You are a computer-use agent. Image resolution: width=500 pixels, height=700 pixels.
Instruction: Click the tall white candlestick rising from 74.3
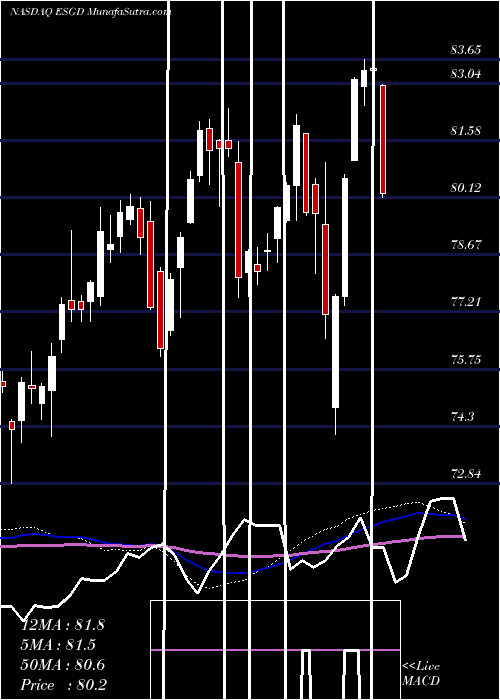pyautogui.click(x=335, y=351)
